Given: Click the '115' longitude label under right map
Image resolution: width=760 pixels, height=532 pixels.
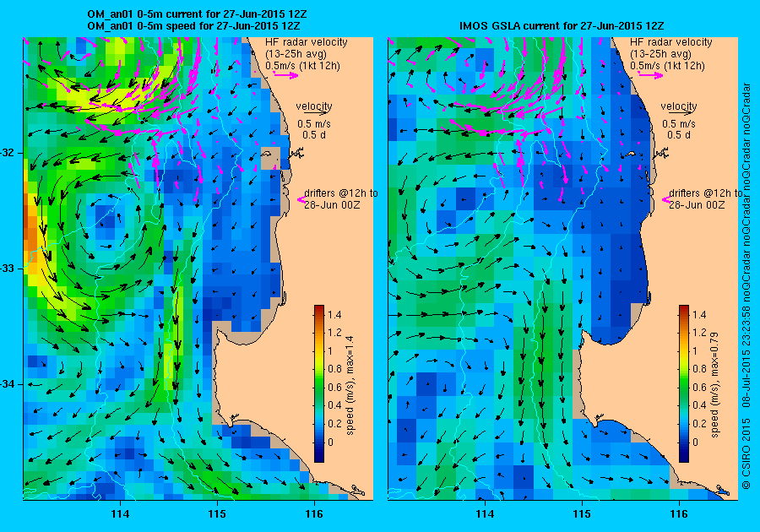Looking at the screenshot, I should pyautogui.click(x=582, y=514).
